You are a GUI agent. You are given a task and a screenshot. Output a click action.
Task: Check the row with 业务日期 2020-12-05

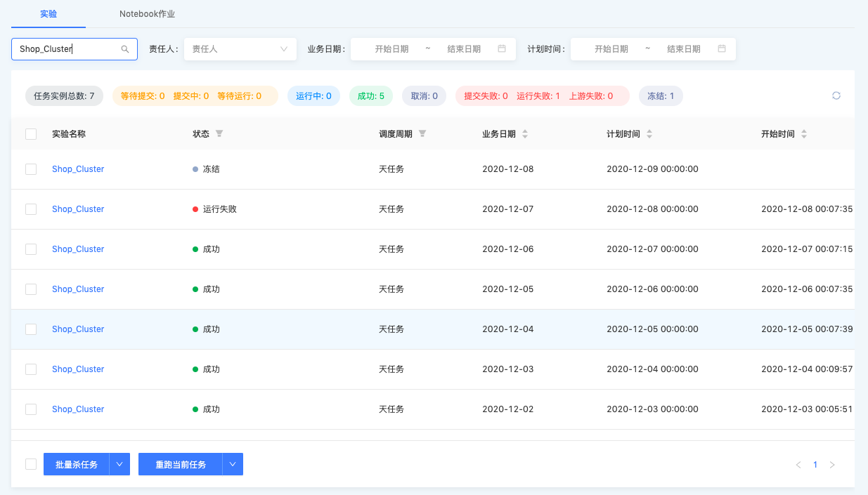coord(31,289)
